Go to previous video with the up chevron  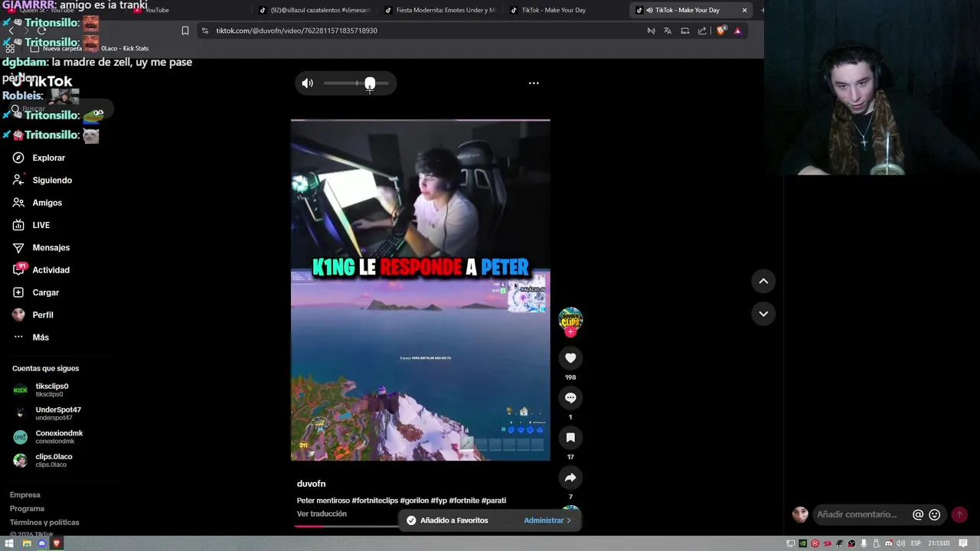[x=763, y=281]
